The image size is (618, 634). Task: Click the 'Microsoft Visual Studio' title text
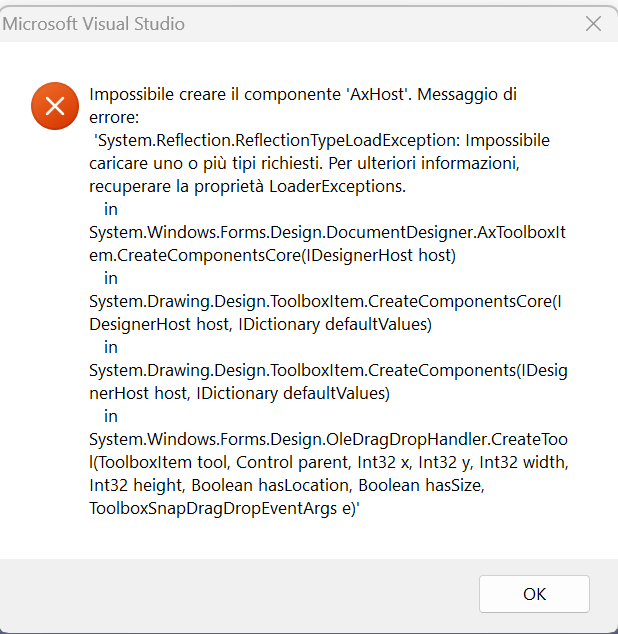pos(93,24)
